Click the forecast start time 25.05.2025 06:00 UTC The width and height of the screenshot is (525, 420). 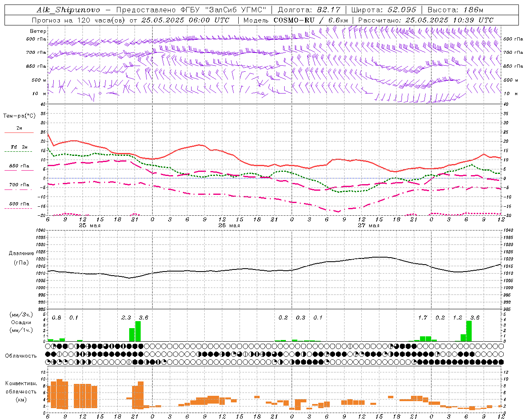click(185, 20)
